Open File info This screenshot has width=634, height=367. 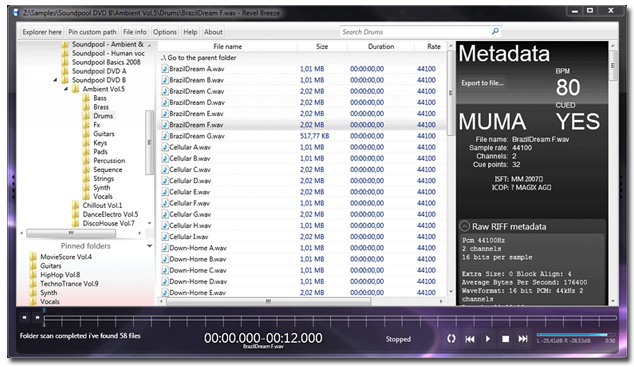[135, 32]
